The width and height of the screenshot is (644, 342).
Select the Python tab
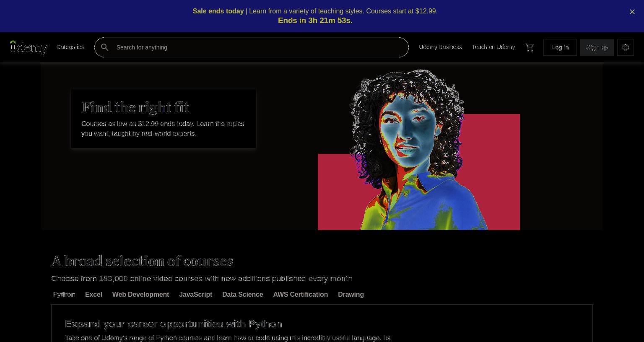tap(64, 294)
